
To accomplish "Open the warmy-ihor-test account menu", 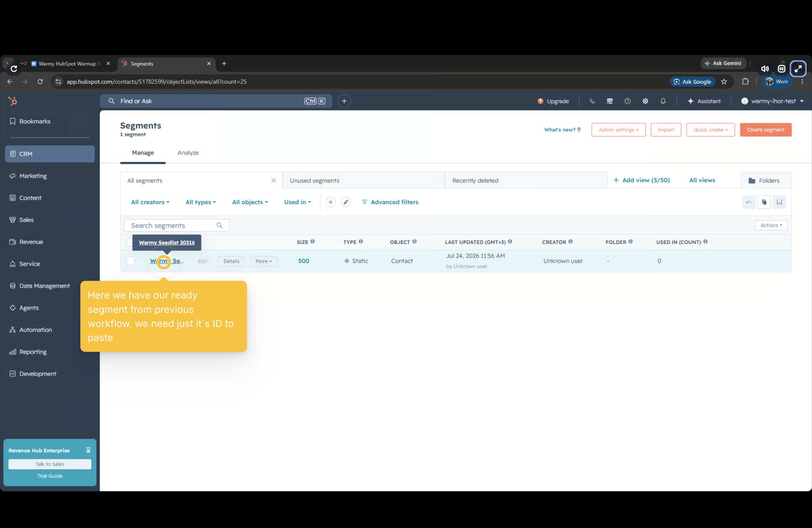I will point(773,101).
